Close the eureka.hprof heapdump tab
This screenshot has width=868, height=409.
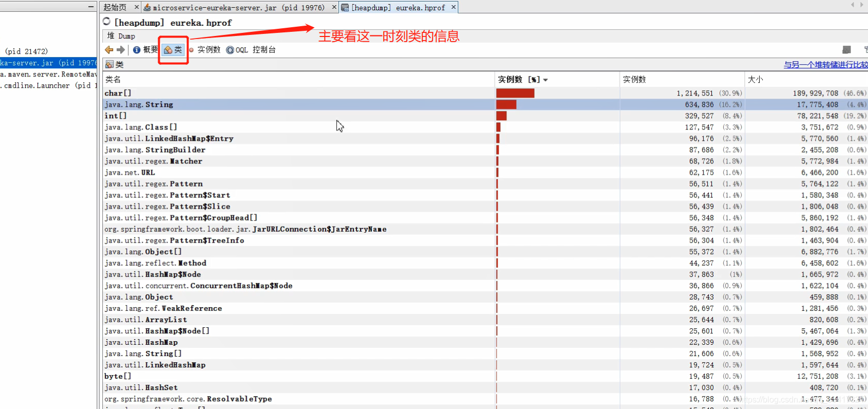coord(454,7)
